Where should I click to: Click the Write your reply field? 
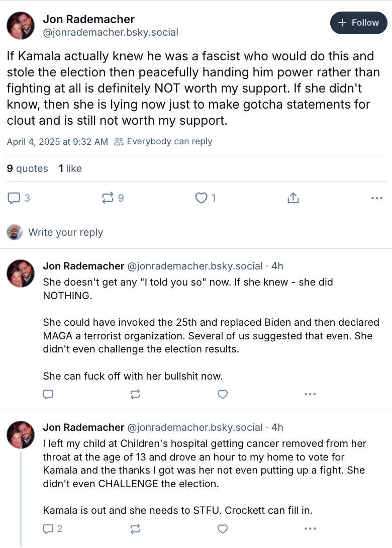point(65,232)
